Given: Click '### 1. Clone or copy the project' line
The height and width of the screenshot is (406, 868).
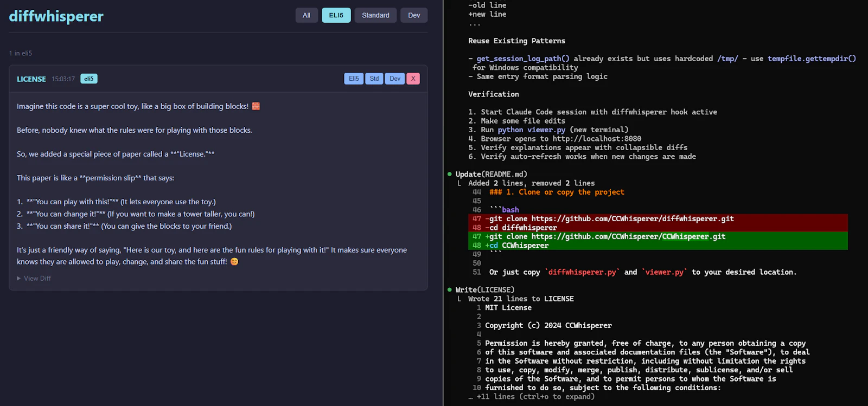Looking at the screenshot, I should coord(557,192).
